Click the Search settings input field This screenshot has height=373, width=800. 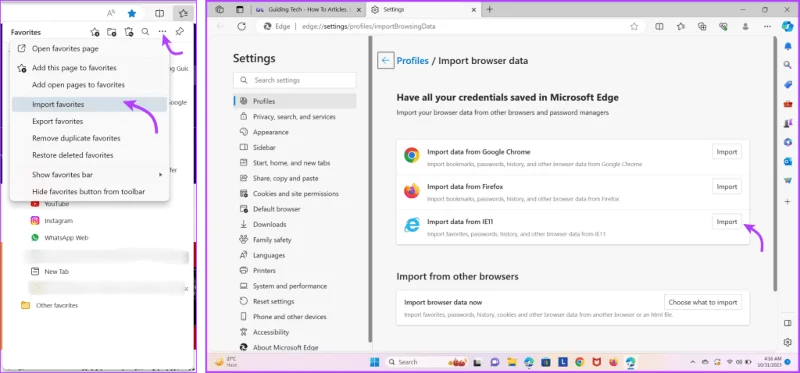(294, 80)
